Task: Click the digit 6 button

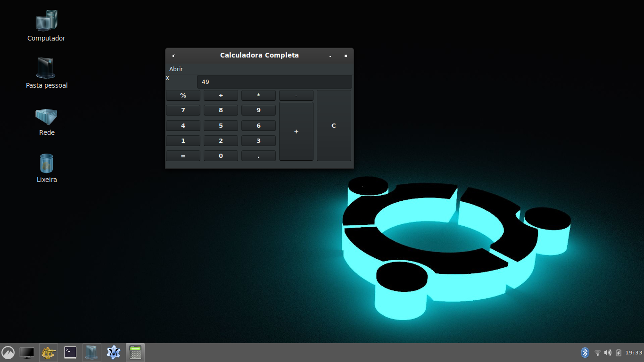Action: pyautogui.click(x=258, y=125)
